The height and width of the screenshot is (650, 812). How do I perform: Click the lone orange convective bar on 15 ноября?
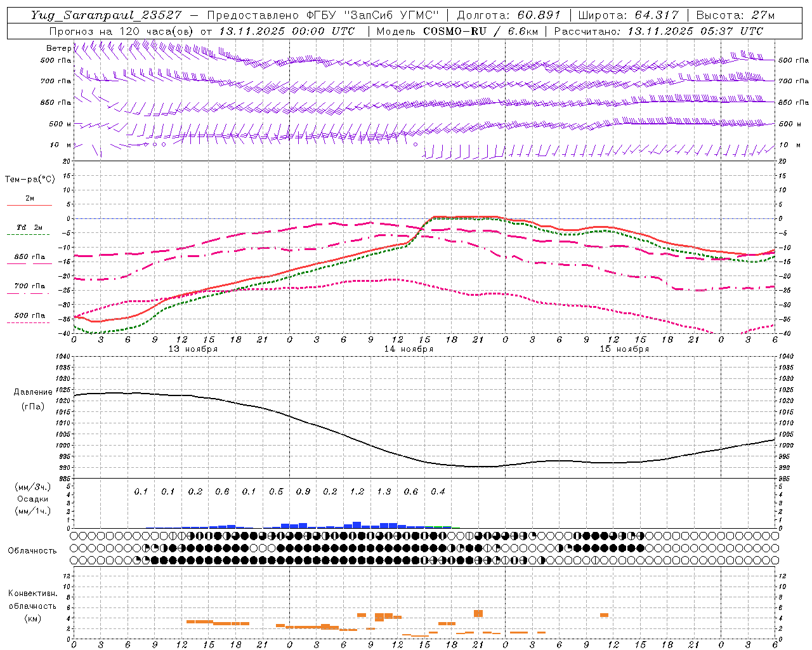[x=604, y=615]
